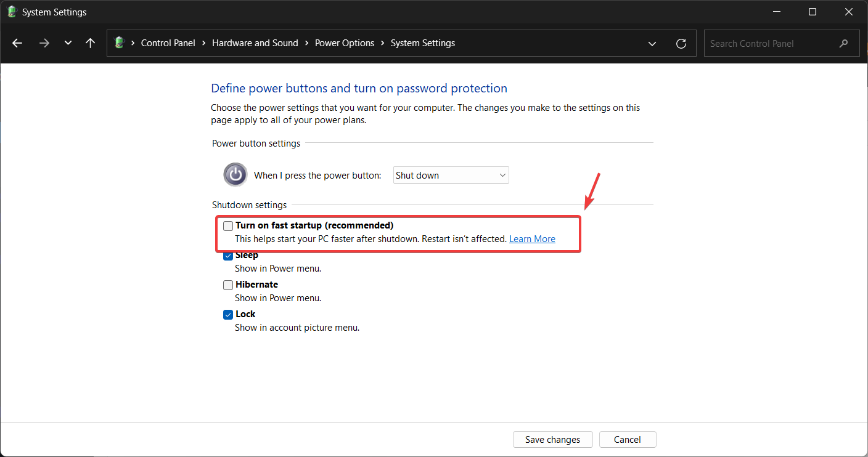This screenshot has width=868, height=457.
Task: Go to Hardware and Sound breadcrumb
Action: [x=255, y=43]
